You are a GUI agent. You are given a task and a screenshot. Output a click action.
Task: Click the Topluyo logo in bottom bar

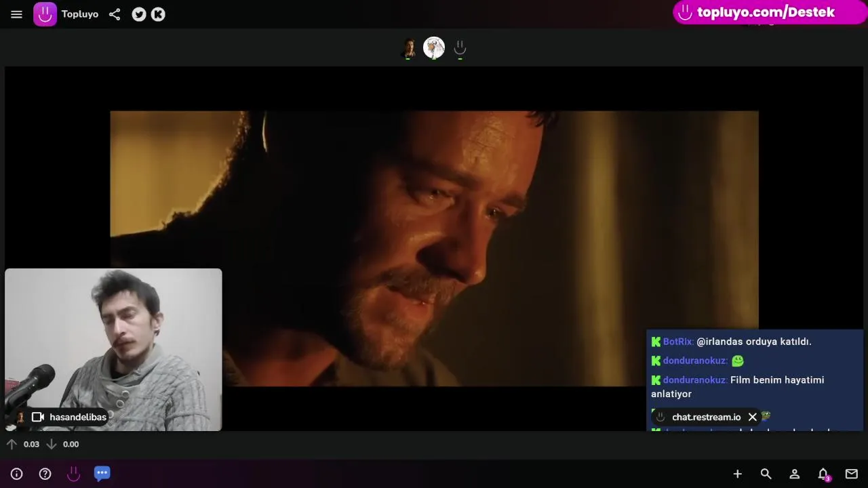(x=73, y=474)
